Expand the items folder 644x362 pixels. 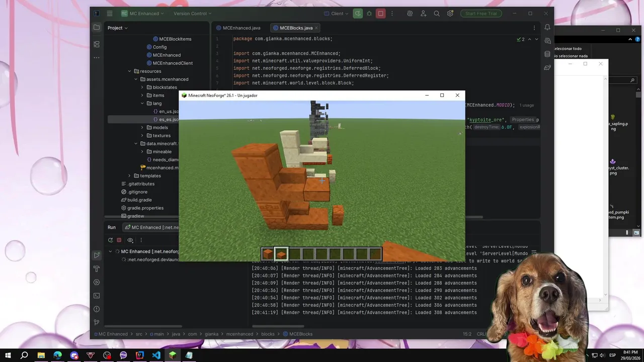pos(142,95)
